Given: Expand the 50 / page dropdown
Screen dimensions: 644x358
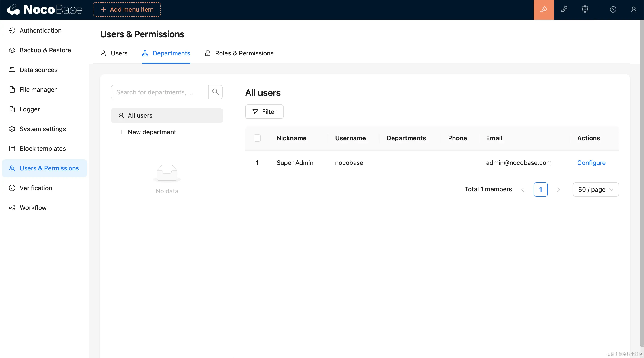Looking at the screenshot, I should click(x=595, y=190).
